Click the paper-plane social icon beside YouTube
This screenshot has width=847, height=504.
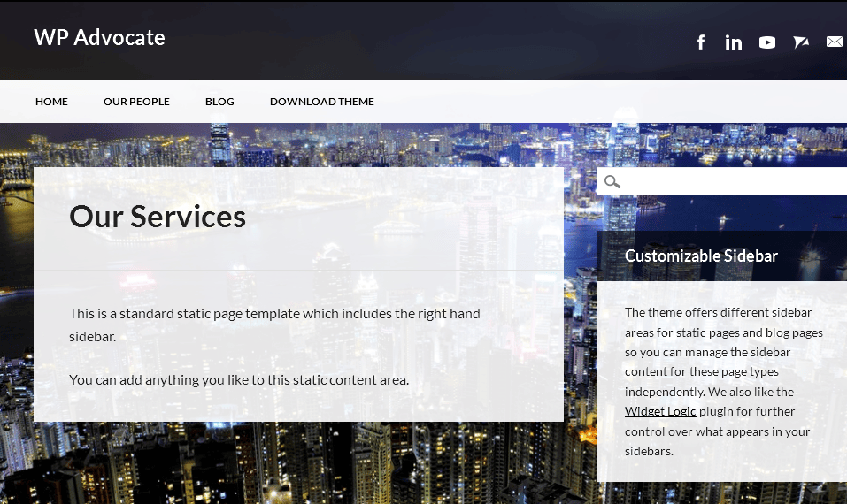pos(801,42)
